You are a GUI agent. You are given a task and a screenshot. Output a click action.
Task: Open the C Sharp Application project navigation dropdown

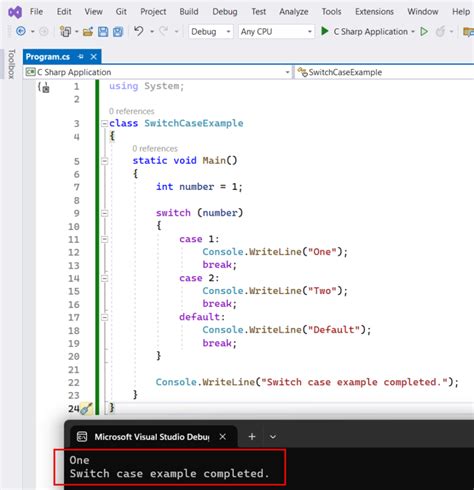point(157,72)
